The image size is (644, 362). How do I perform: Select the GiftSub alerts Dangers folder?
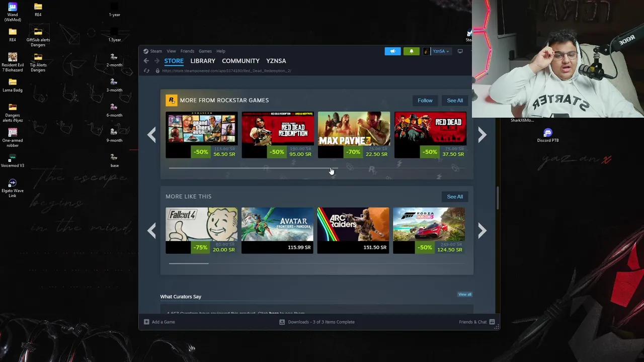tap(38, 37)
